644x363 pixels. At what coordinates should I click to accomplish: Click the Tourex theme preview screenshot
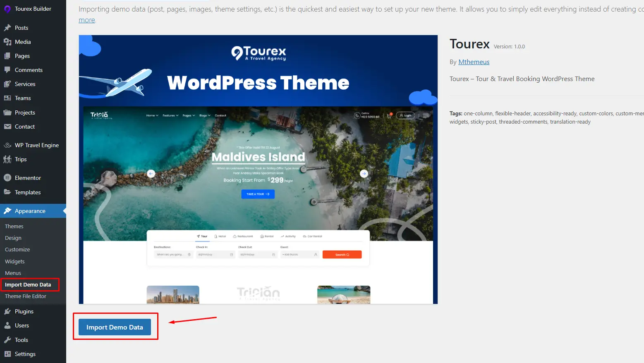pos(258,170)
